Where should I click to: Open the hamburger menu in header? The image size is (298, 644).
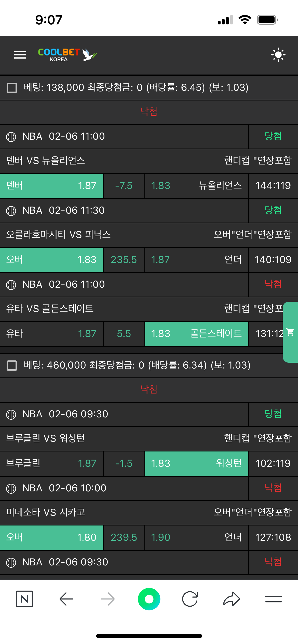point(20,55)
